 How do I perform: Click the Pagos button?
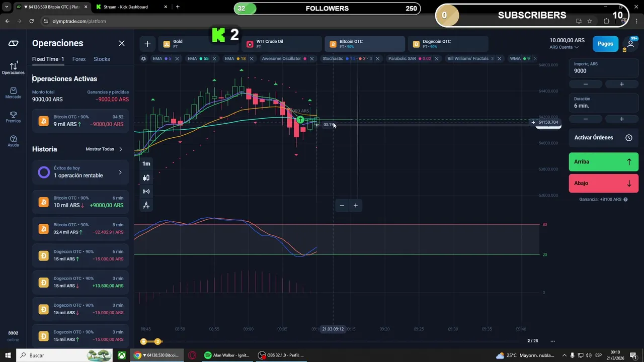coord(605,44)
